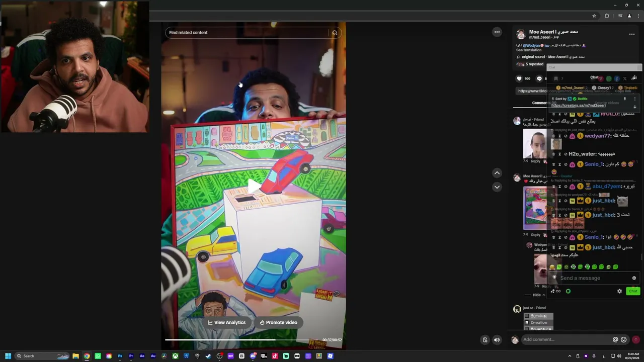Open pinned message three-dot options
The height and width of the screenshot is (362, 644).
(x=634, y=99)
